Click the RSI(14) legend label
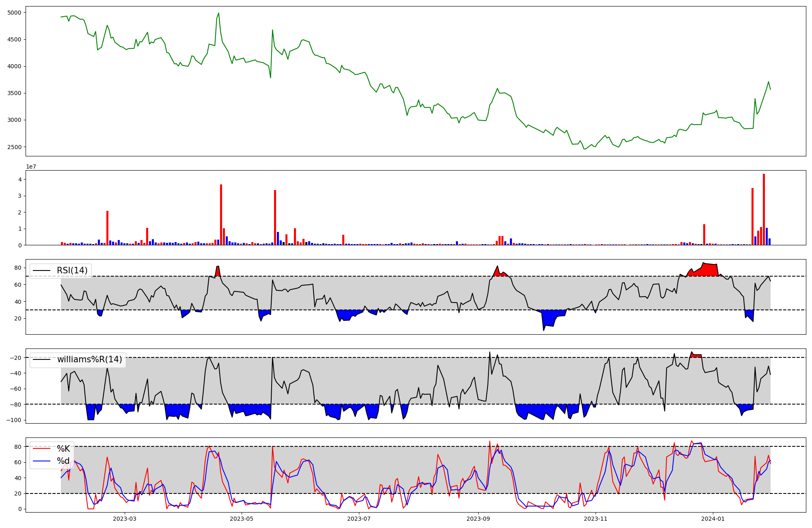This screenshot has height=528, width=812. pos(72,270)
